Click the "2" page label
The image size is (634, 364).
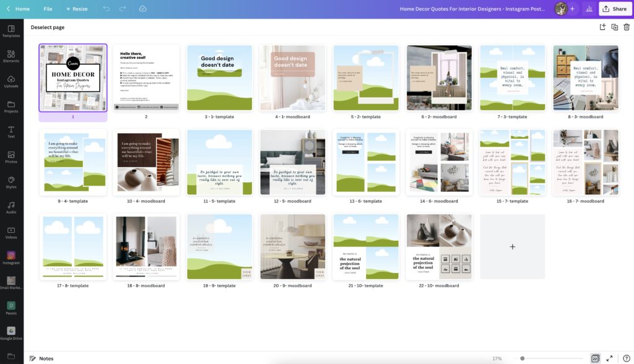coord(146,116)
